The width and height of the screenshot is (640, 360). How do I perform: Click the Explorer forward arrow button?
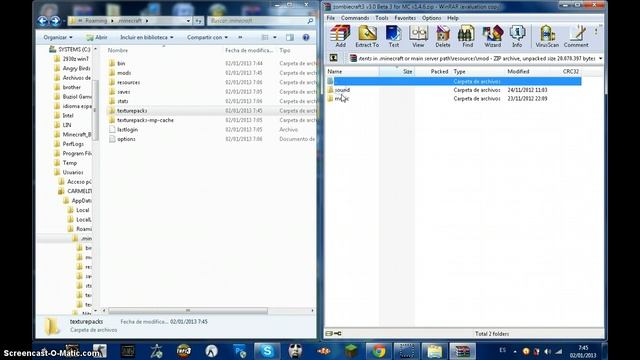coord(55,20)
